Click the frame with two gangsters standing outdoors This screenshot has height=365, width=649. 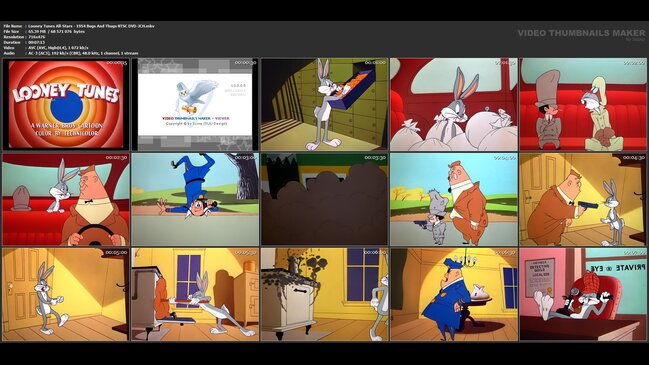[x=454, y=199]
